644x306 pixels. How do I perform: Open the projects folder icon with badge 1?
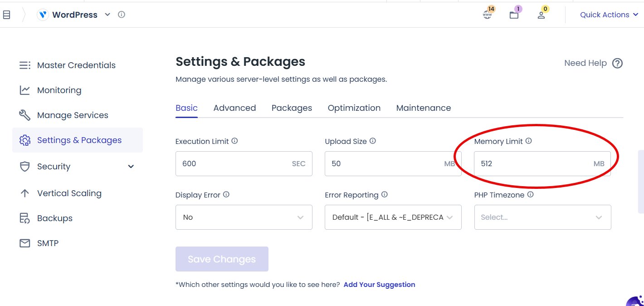click(x=514, y=15)
